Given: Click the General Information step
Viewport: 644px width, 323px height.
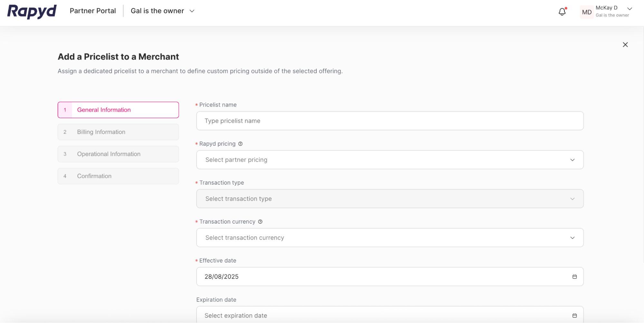Looking at the screenshot, I should pyautogui.click(x=118, y=110).
